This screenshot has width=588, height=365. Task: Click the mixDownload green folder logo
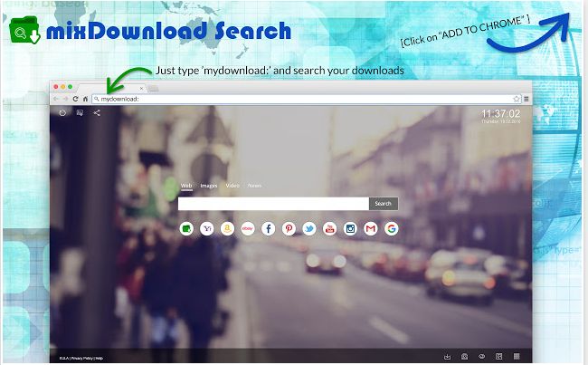24,30
